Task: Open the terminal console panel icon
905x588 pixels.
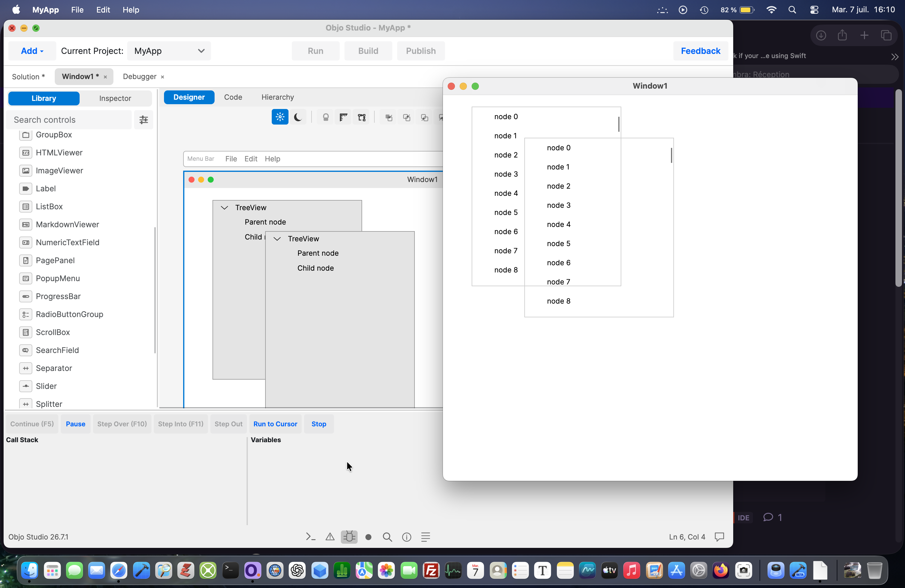Action: 311,537
